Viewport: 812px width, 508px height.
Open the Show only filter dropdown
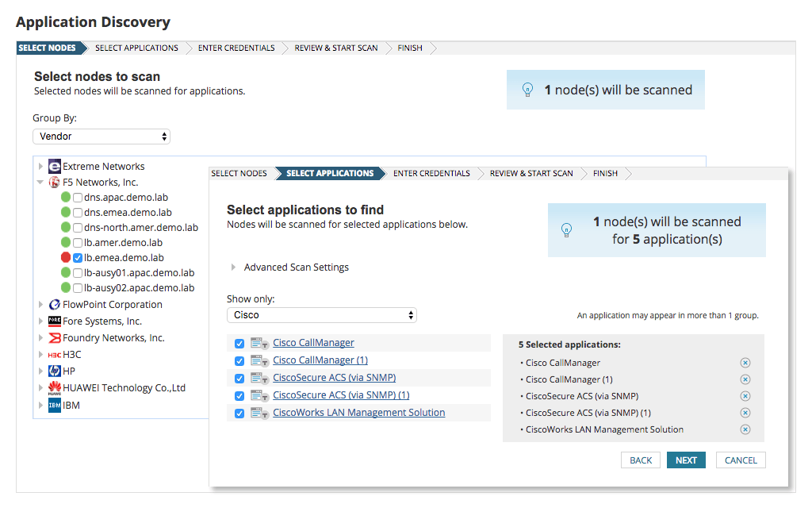click(321, 314)
